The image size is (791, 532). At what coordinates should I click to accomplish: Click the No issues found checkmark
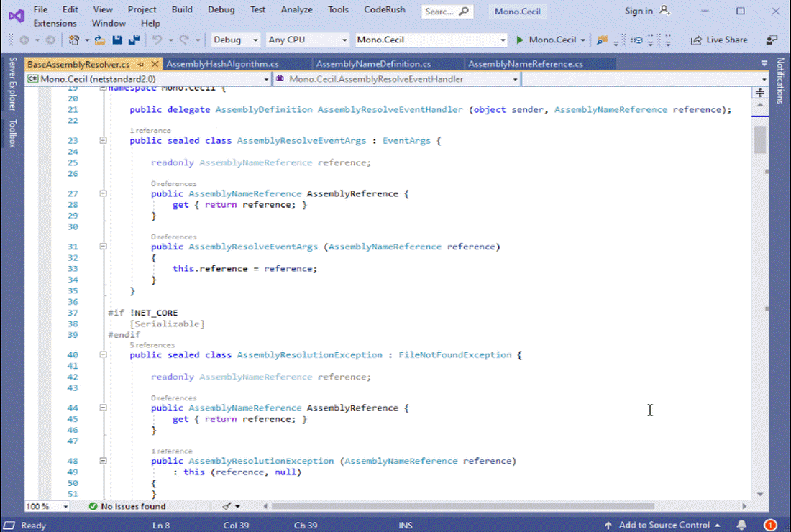coord(93,506)
